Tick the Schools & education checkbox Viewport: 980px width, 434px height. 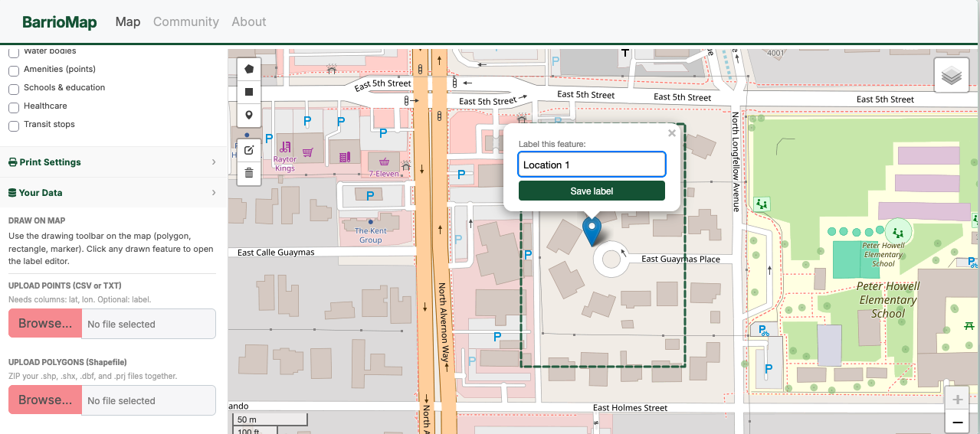tap(14, 89)
